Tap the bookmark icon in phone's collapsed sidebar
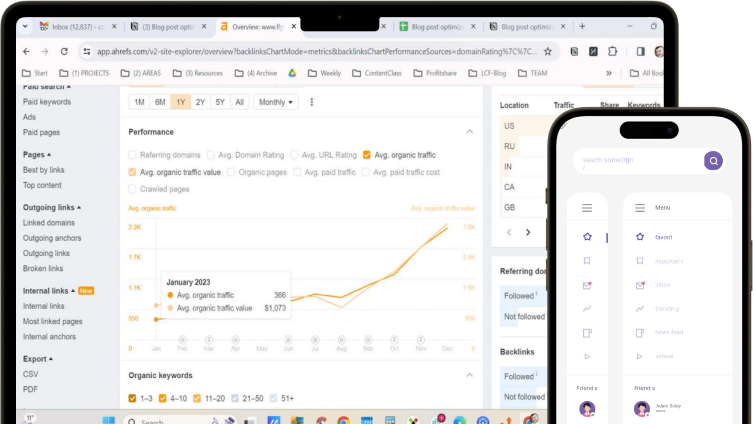This screenshot has height=424, width=755. point(586,261)
